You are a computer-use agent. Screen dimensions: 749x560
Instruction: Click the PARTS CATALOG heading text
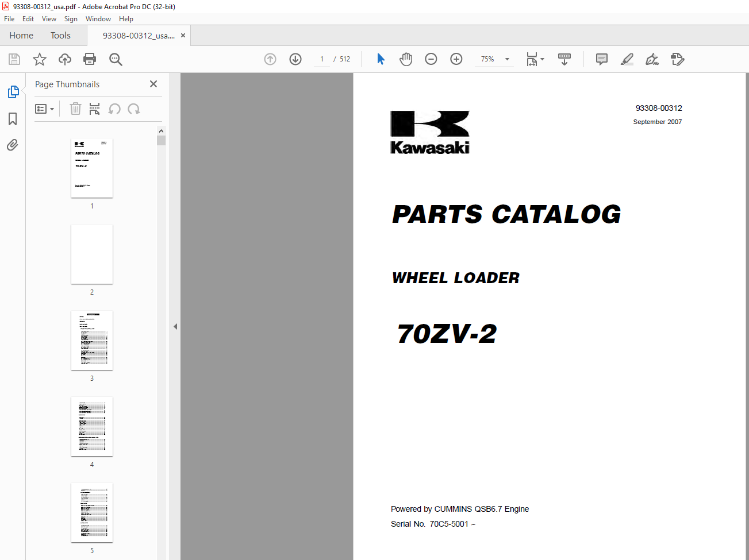coord(506,214)
